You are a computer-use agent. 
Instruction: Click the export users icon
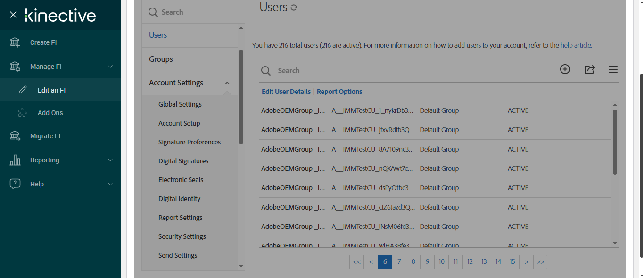pyautogui.click(x=589, y=69)
